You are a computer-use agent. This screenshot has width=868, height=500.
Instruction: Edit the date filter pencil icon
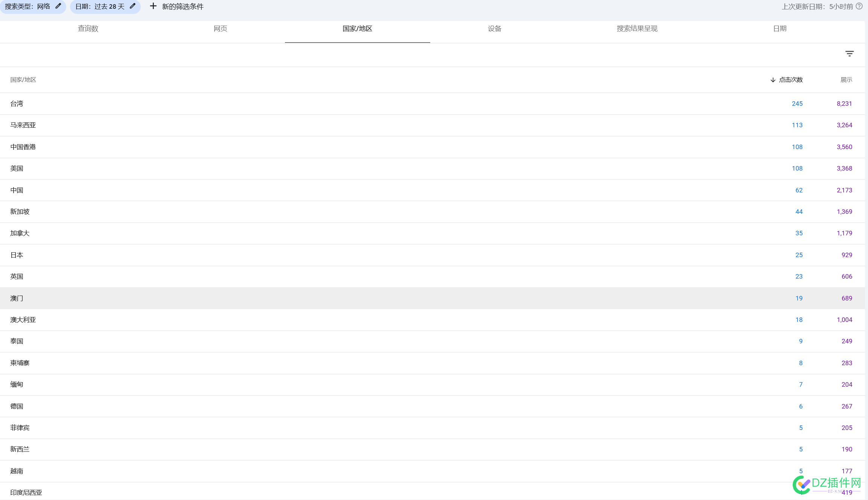tap(132, 6)
